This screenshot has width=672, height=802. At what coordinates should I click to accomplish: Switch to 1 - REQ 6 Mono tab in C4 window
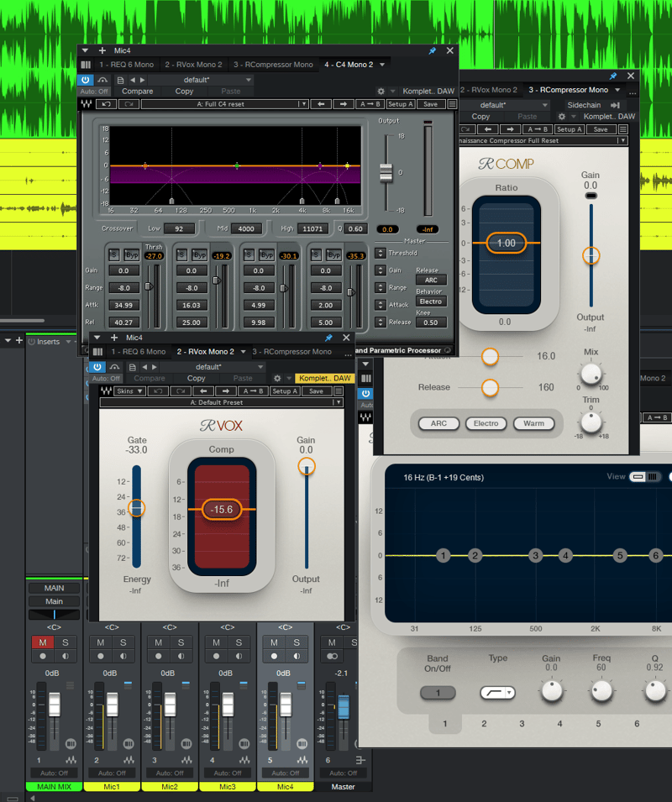(x=126, y=65)
